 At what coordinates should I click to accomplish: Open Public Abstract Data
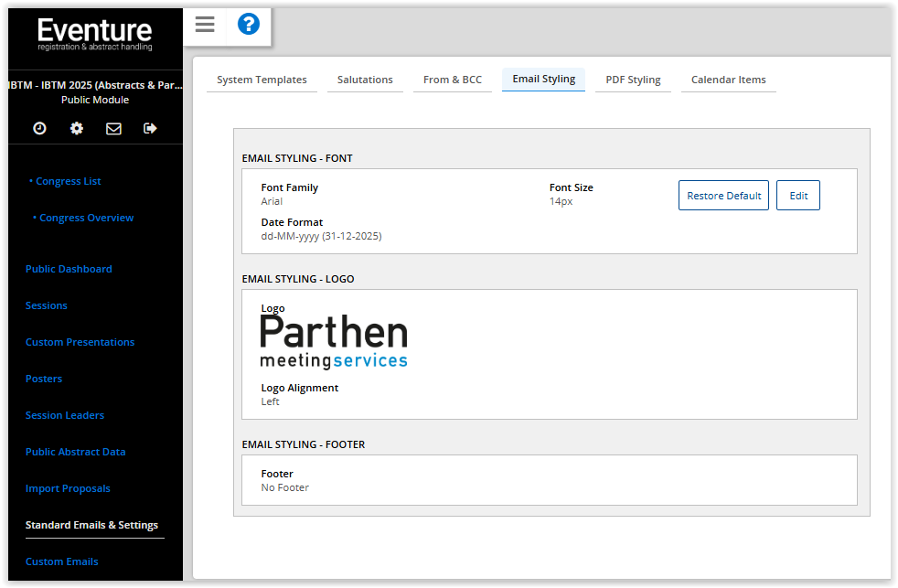(x=76, y=453)
